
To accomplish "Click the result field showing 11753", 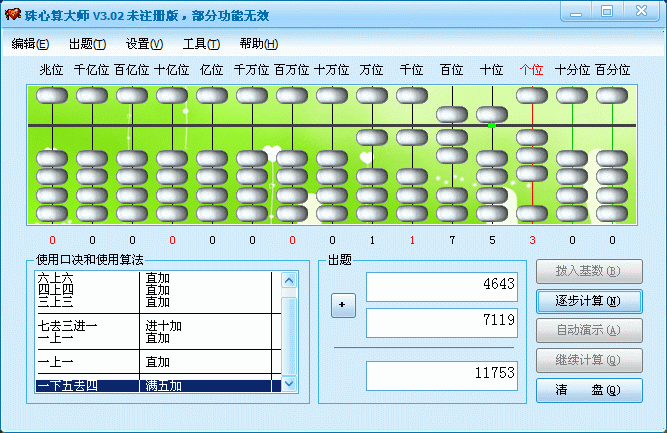I will (442, 376).
